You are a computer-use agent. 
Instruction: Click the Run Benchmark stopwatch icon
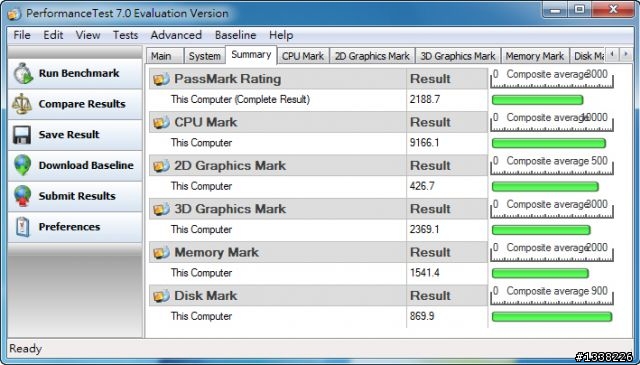click(22, 73)
